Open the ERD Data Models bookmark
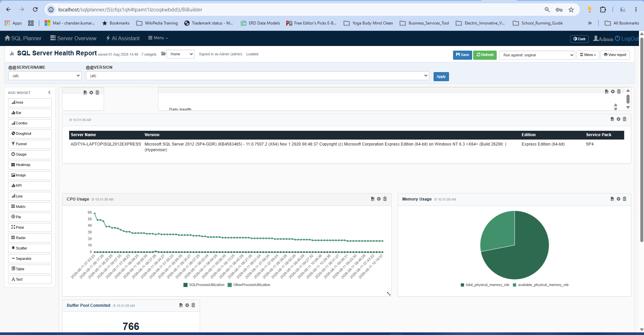The image size is (644, 335). click(260, 23)
